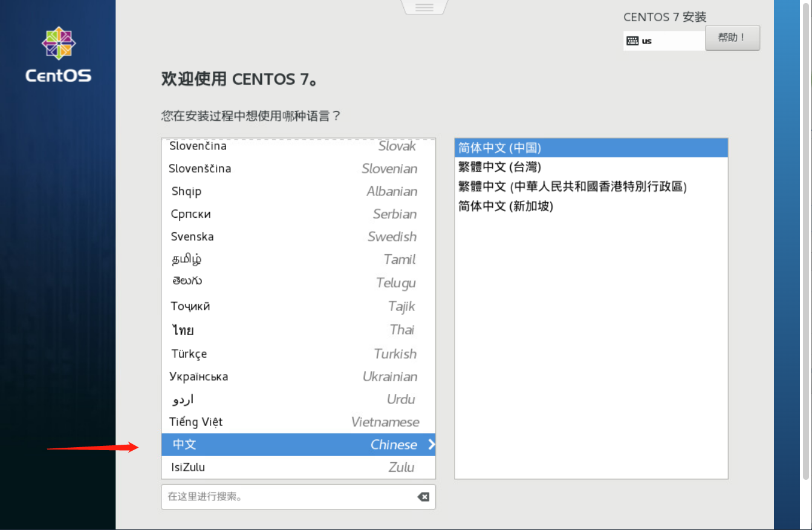Screen dimensions: 812x530
Task: Select us keyboard layout indicator
Action: click(664, 41)
